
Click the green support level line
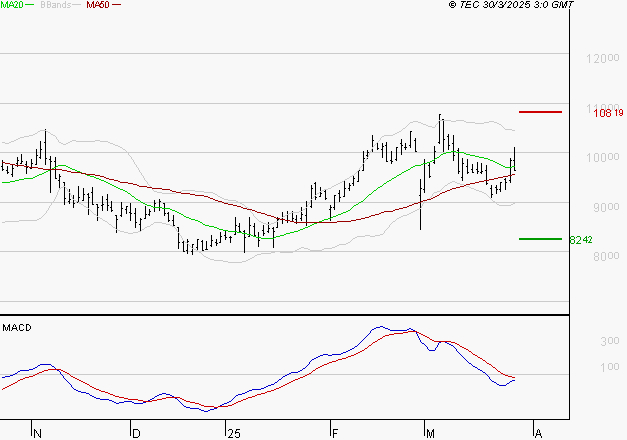pyautogui.click(x=540, y=239)
